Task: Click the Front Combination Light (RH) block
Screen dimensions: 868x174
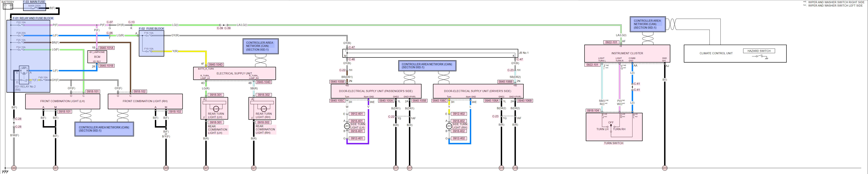Action: (x=145, y=101)
